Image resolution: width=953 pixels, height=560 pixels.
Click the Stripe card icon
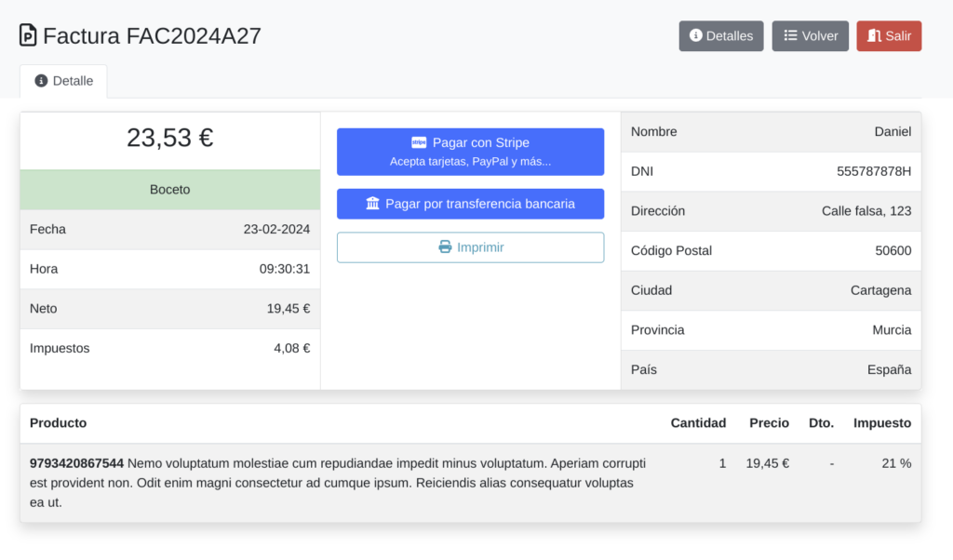click(x=419, y=143)
